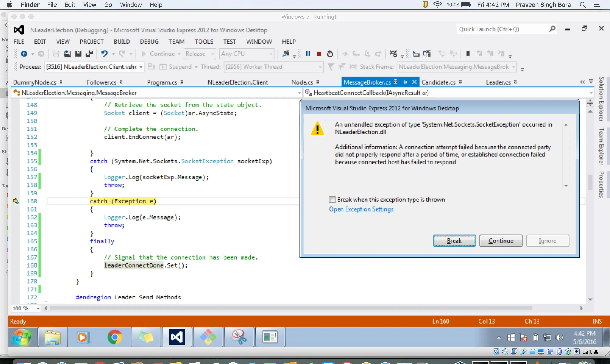Expand the Release configuration dropdown
This screenshot has width=610, height=364.
(x=213, y=54)
